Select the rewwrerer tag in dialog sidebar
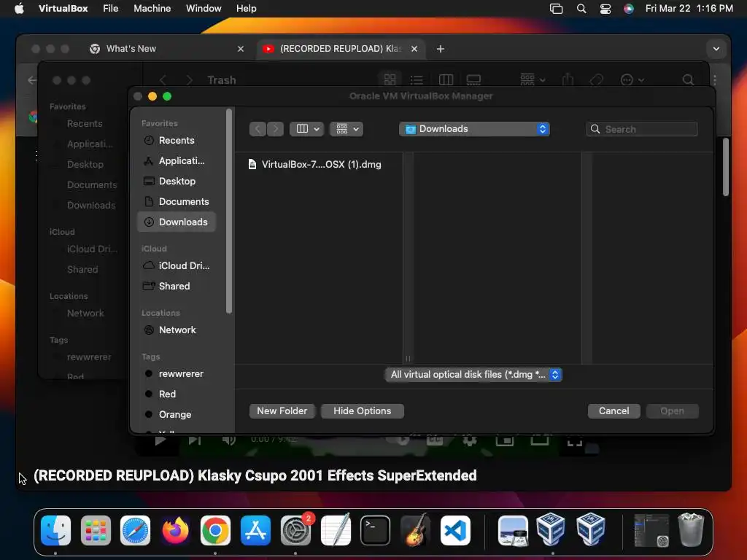Image resolution: width=747 pixels, height=560 pixels. [x=177, y=374]
